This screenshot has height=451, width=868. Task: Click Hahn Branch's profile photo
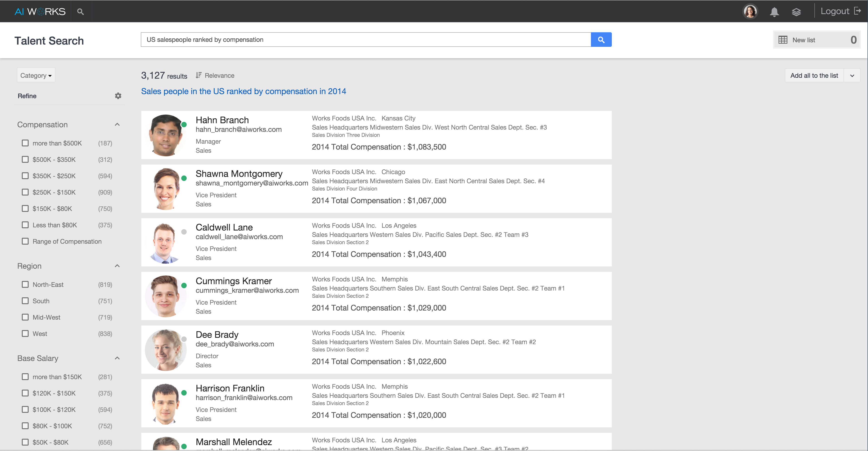tap(165, 135)
